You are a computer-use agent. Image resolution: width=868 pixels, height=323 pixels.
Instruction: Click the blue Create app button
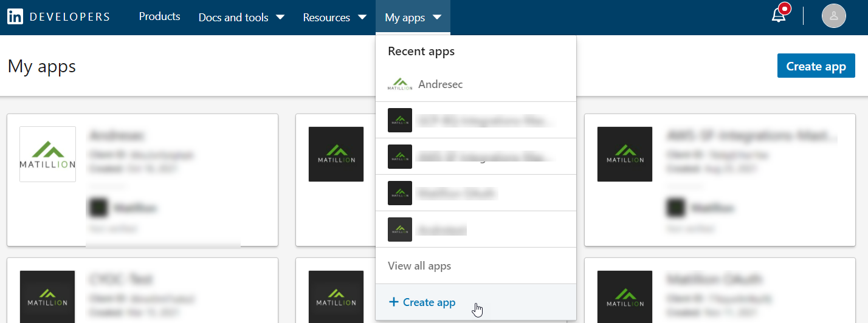(816, 66)
